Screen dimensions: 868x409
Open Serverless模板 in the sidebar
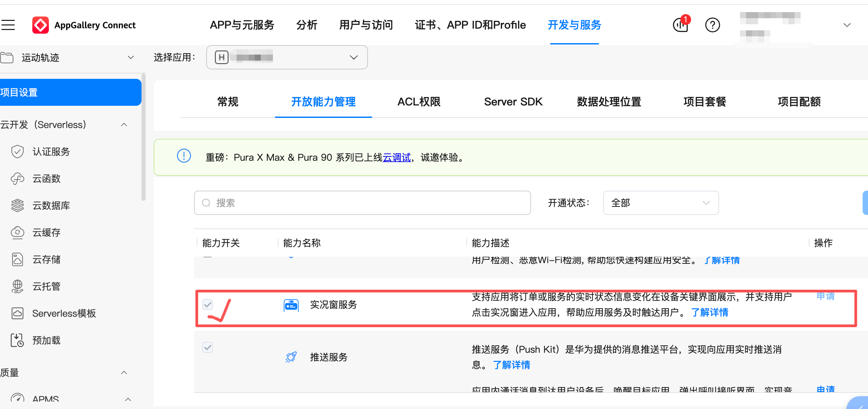click(64, 313)
